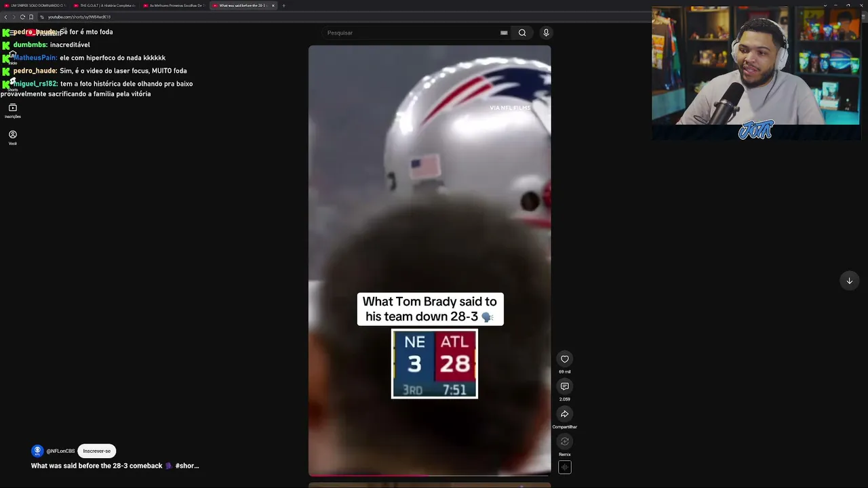Open Inscrições in the YouTube sidebar

click(12, 111)
